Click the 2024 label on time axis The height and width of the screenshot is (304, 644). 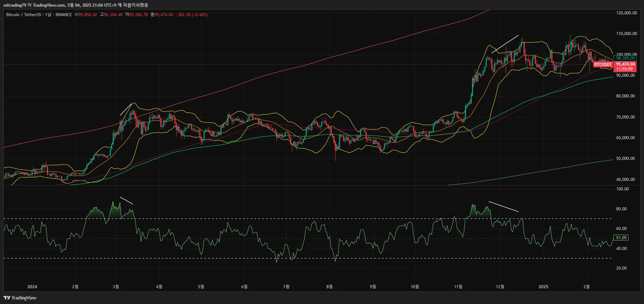32,287
